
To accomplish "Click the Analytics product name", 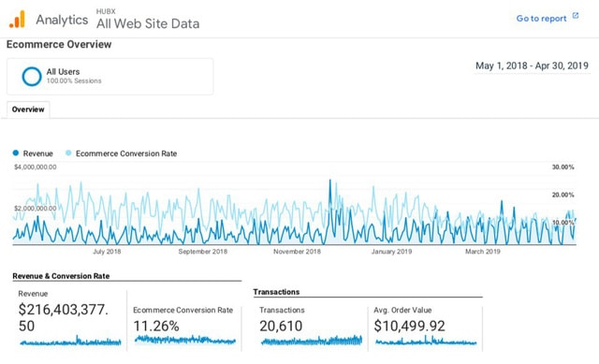I will (x=62, y=20).
